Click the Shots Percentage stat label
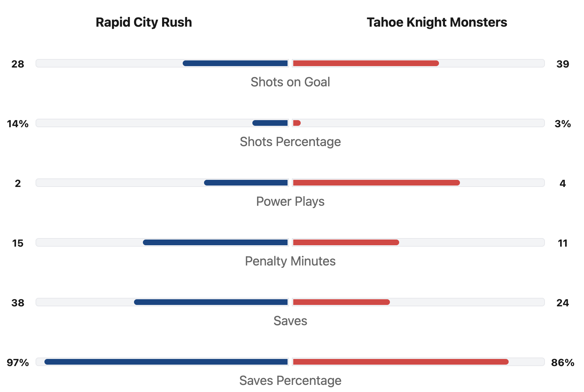The height and width of the screenshot is (392, 584). 290,142
